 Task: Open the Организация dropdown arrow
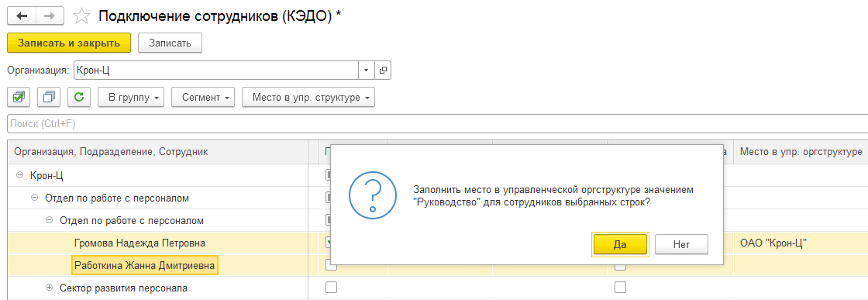coord(367,71)
